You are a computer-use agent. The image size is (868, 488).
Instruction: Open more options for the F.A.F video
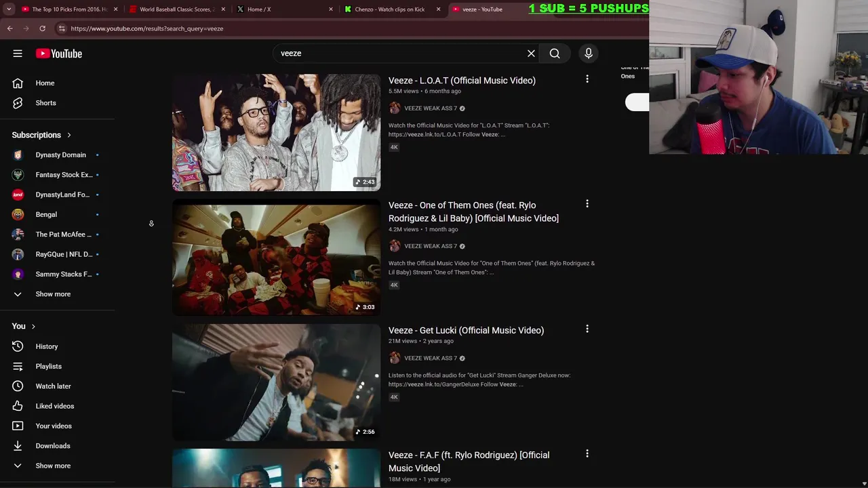(587, 454)
